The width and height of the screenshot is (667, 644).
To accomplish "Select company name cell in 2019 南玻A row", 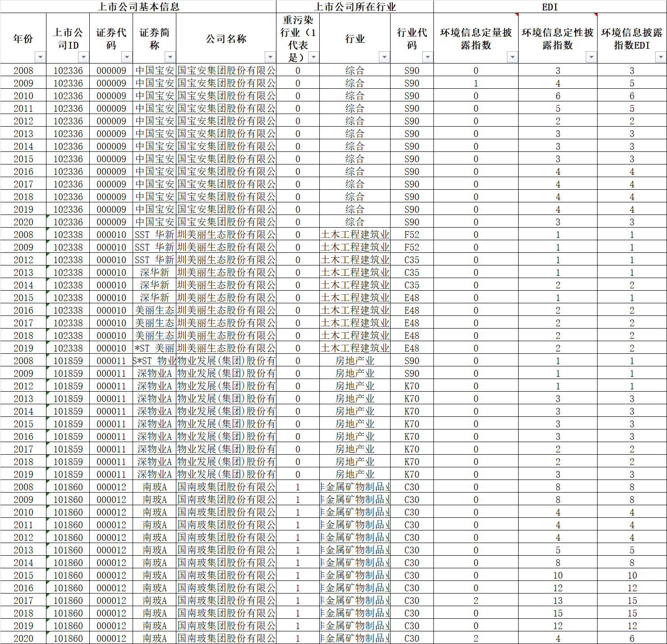I will [x=226, y=626].
